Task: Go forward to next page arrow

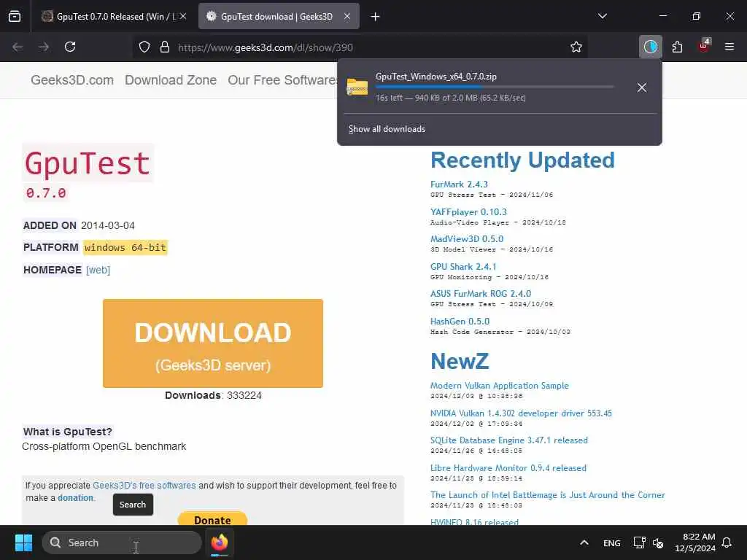Action: (x=43, y=47)
